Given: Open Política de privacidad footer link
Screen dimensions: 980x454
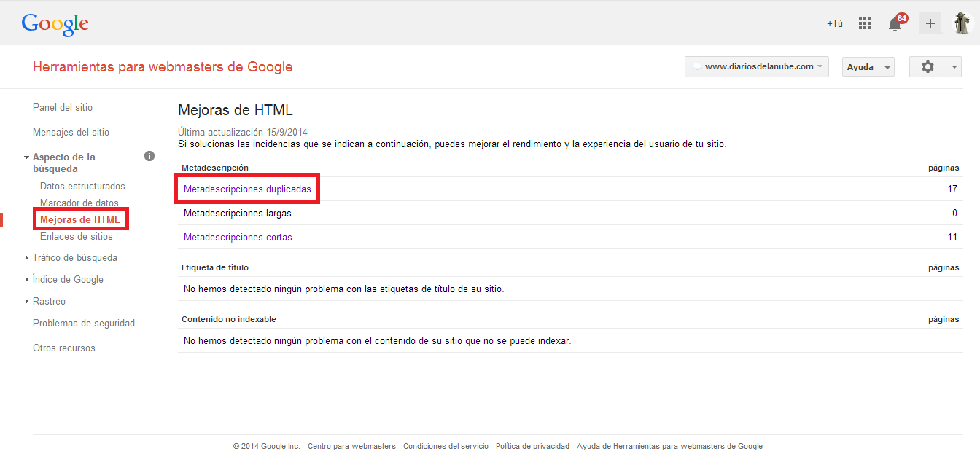Looking at the screenshot, I should click(x=533, y=446).
